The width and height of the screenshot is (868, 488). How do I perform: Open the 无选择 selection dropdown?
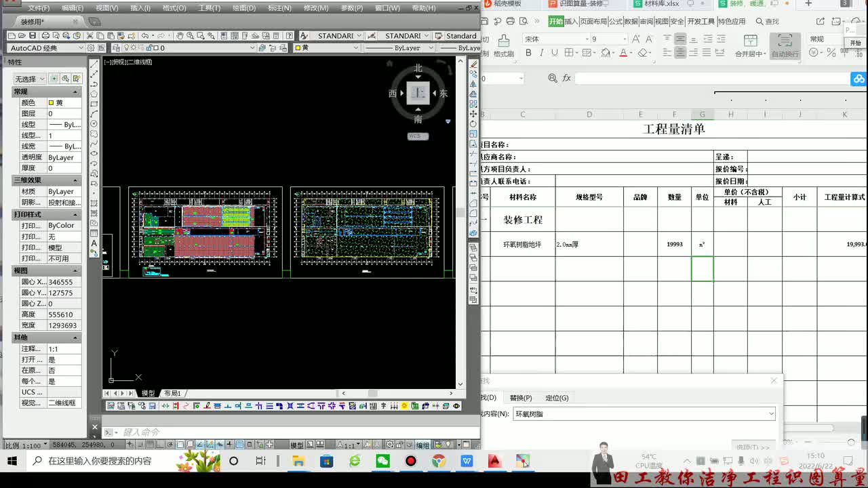pos(30,79)
